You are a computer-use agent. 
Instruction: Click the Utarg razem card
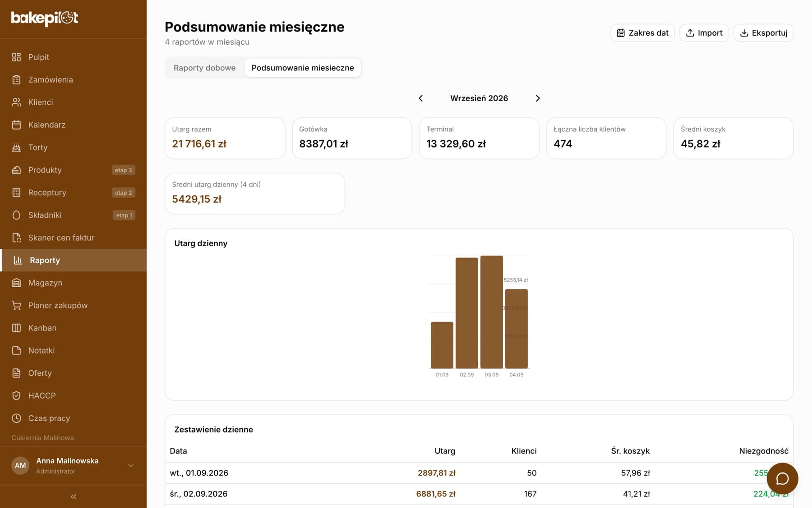point(225,138)
